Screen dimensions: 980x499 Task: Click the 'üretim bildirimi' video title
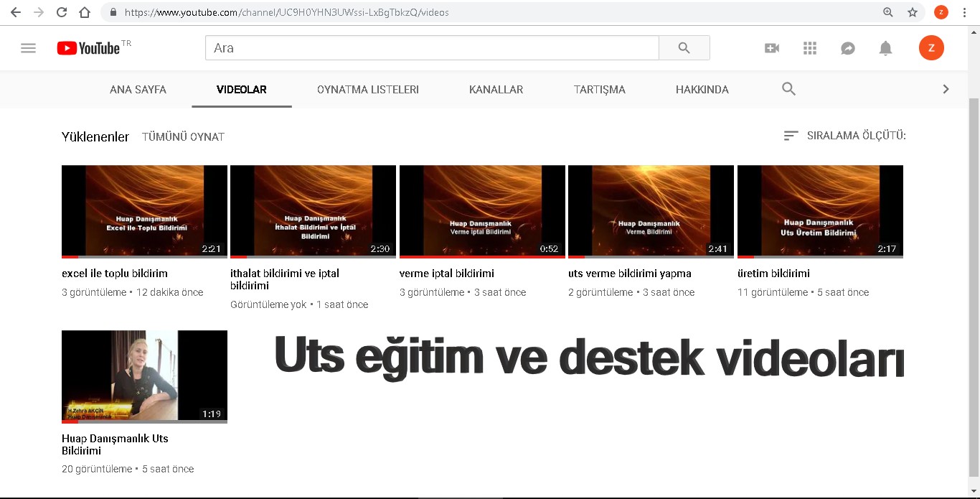(773, 274)
